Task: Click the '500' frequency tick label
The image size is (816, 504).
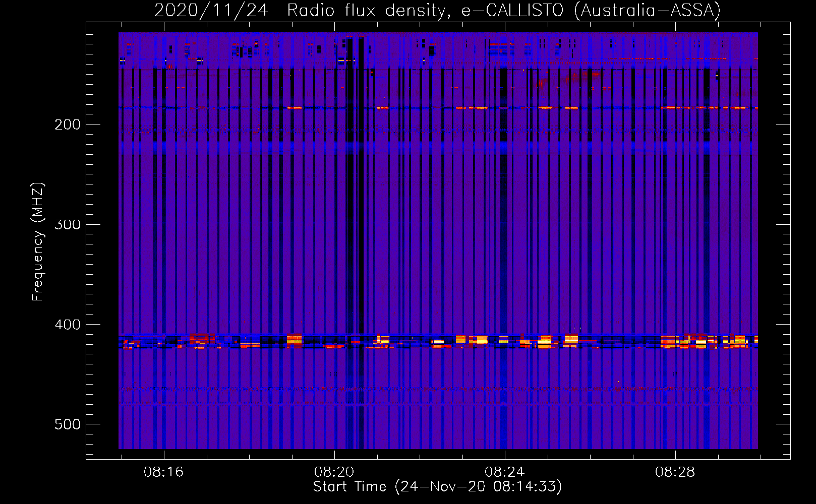Action: 68,424
